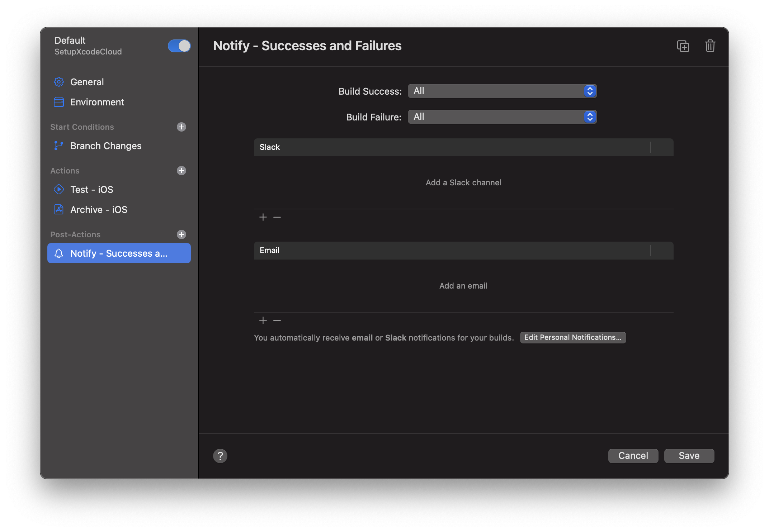Image resolution: width=769 pixels, height=532 pixels.
Task: Click Cancel to discard changes
Action: pos(633,456)
